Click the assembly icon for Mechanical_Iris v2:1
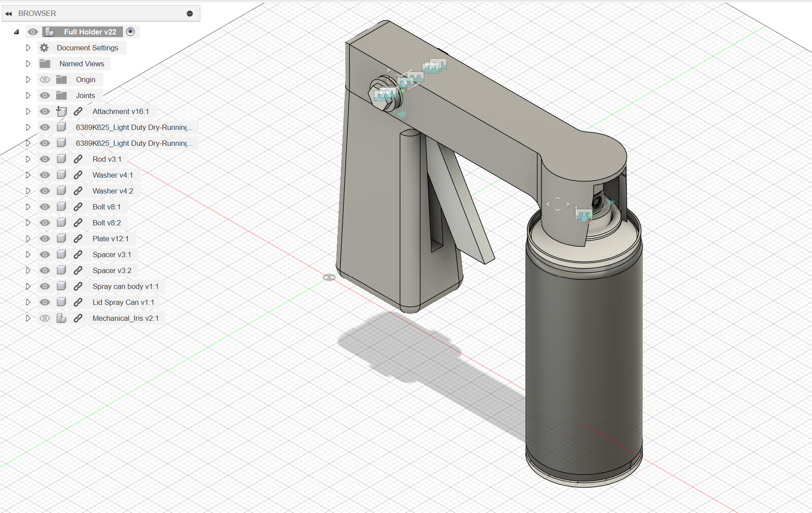 [61, 318]
